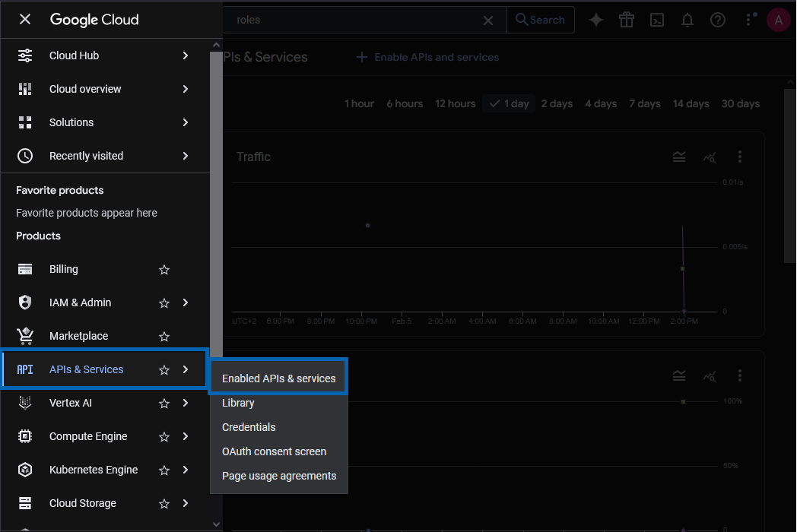Click the gift box icon in header
This screenshot has height=532, width=797.
pyautogui.click(x=627, y=20)
